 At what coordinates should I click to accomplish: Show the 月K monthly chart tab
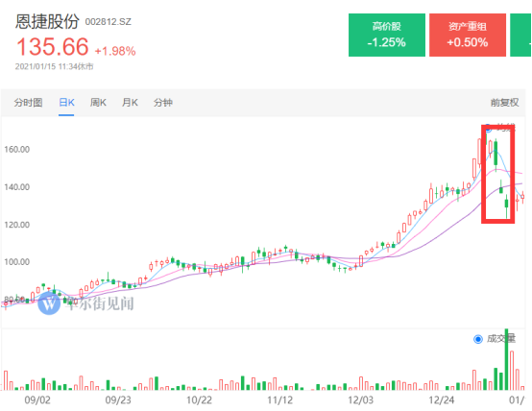click(x=130, y=103)
